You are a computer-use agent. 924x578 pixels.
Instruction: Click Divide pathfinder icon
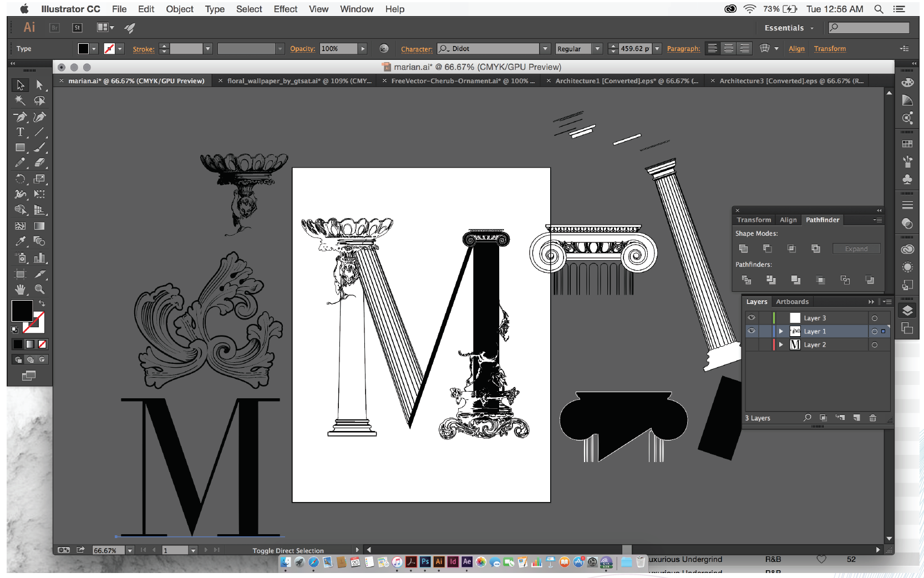pos(747,280)
